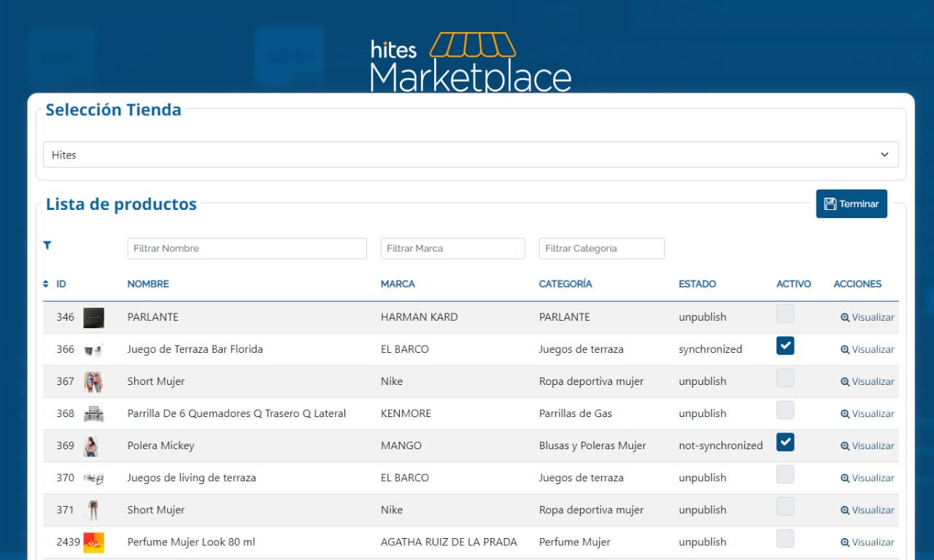Visualizar the PARLANTE product
The image size is (934, 560).
pyautogui.click(x=868, y=317)
